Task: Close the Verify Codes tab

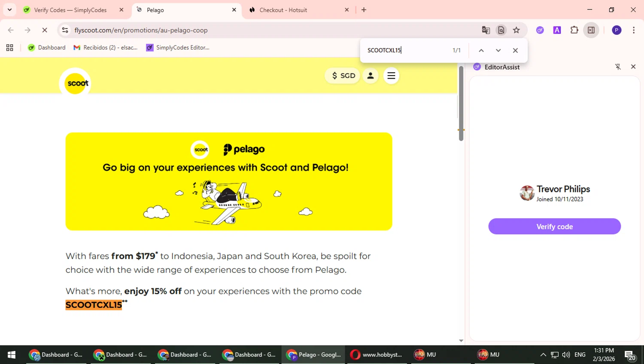Action: click(x=122, y=10)
